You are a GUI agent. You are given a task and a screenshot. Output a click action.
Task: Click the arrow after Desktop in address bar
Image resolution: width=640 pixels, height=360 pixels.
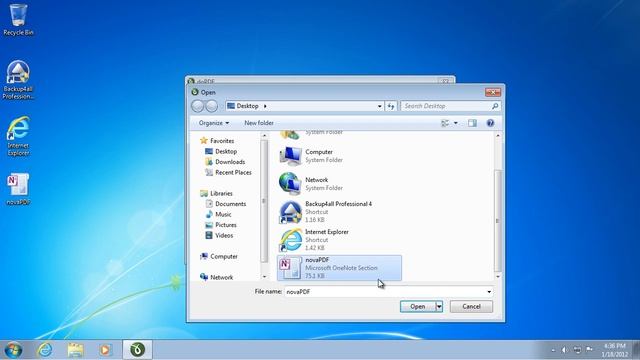click(265, 106)
